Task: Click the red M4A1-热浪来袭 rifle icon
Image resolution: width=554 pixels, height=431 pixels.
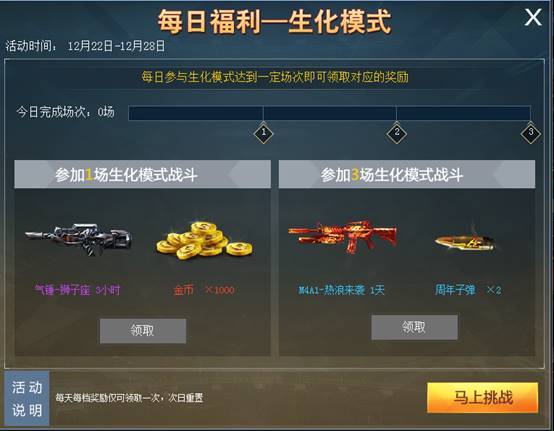Action: [x=342, y=237]
